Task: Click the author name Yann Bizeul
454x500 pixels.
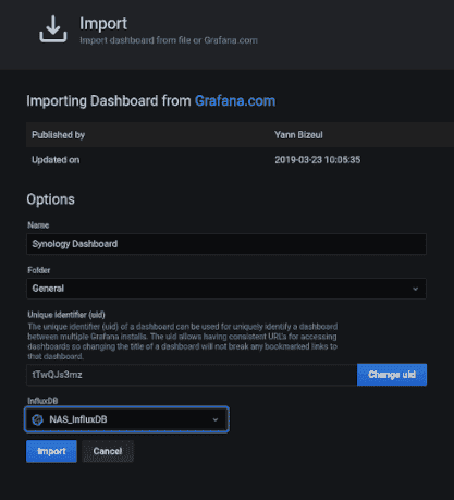Action: coord(298,135)
